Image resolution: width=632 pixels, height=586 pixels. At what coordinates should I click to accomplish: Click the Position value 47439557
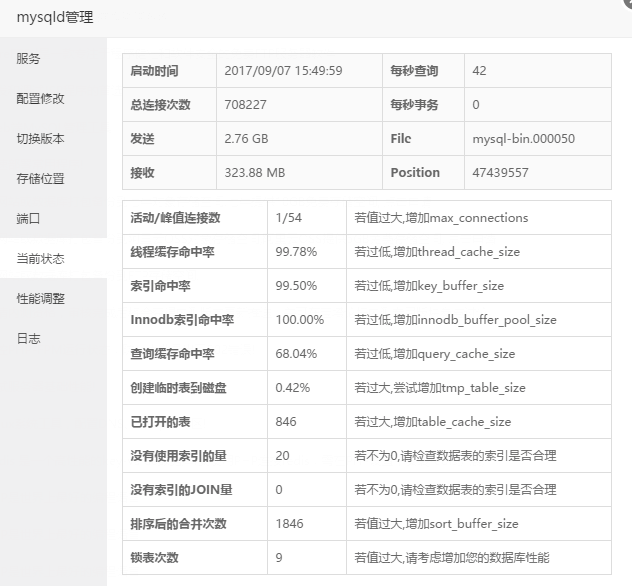tap(500, 173)
